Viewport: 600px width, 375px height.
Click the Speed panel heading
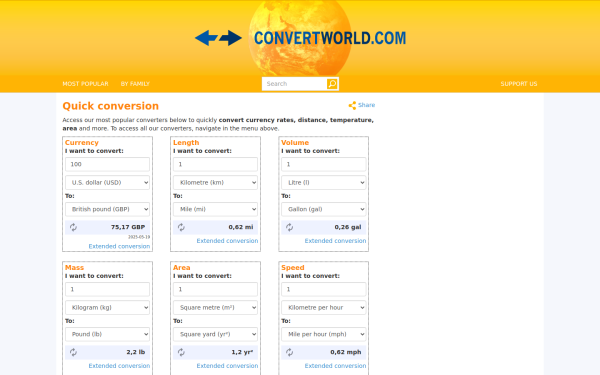point(293,267)
